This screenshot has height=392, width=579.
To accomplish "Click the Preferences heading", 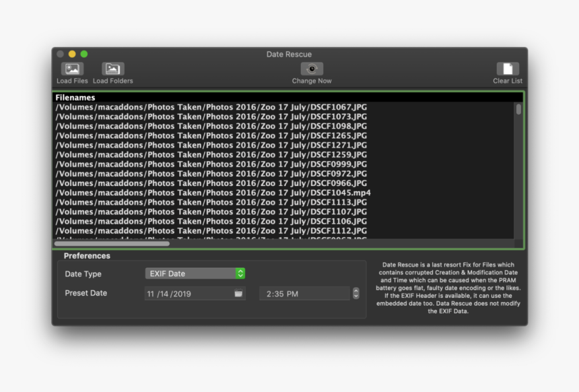I will coord(87,256).
